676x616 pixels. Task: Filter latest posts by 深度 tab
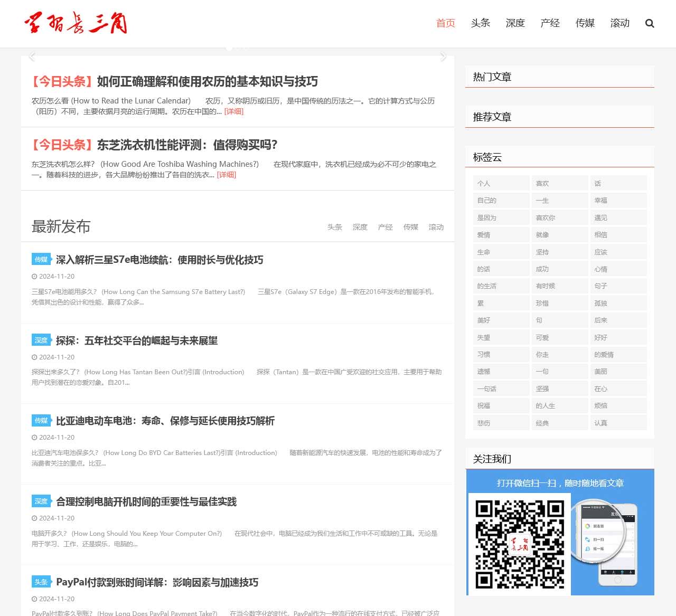coord(360,227)
